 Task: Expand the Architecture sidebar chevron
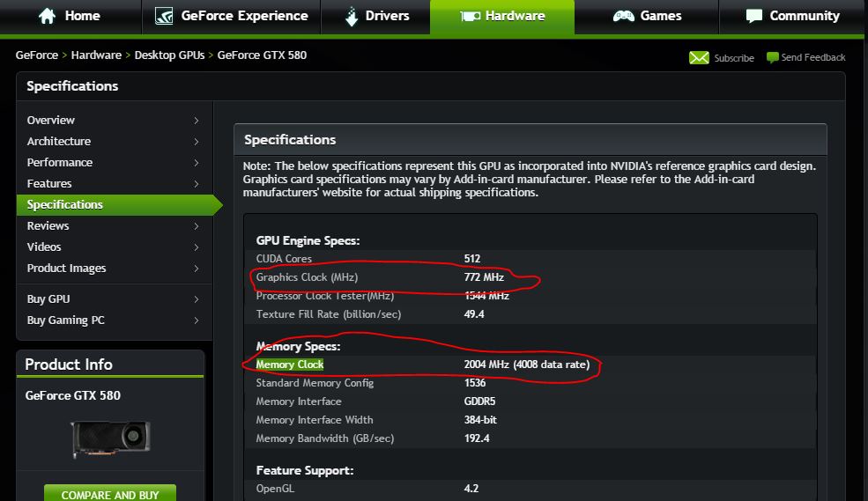(x=196, y=142)
